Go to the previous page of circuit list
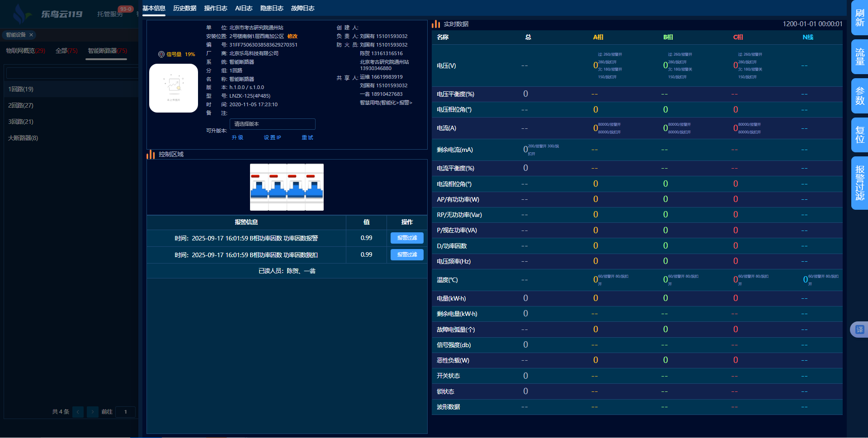 [x=78, y=412]
